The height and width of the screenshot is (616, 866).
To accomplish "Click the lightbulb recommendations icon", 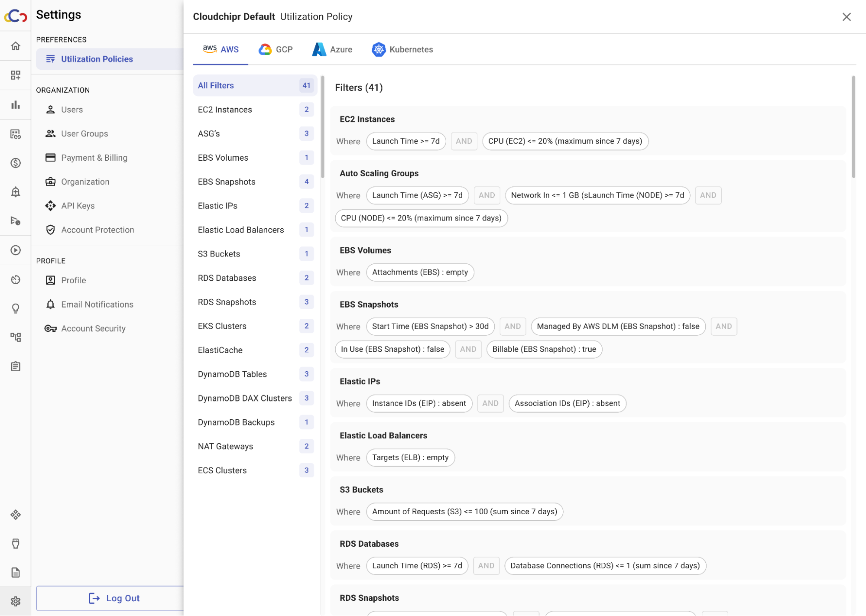I will point(16,308).
